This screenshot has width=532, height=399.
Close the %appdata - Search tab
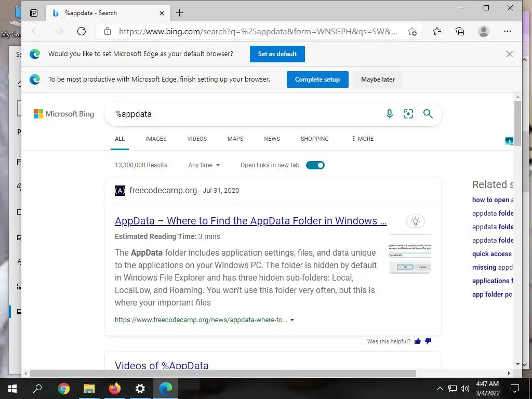pos(162,13)
